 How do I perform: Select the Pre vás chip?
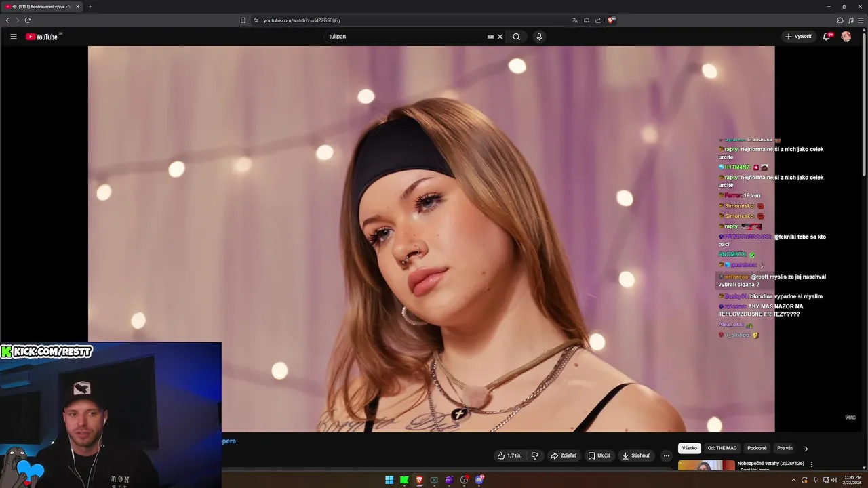click(785, 448)
